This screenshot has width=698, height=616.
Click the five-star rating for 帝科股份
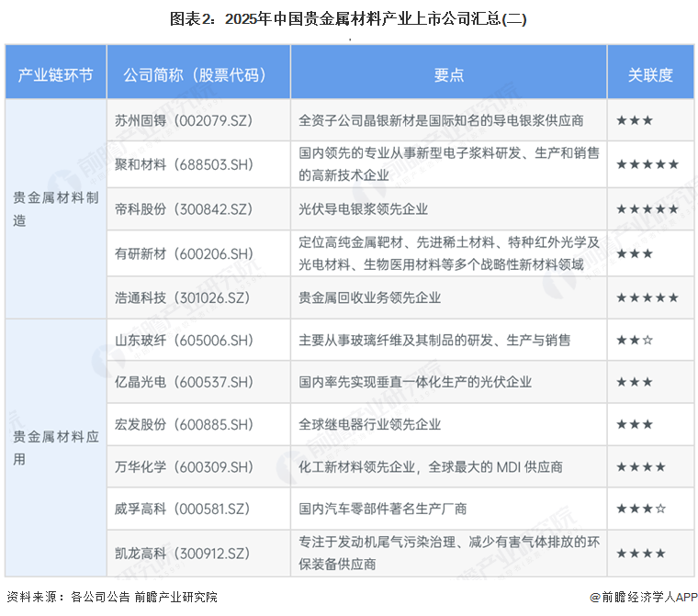coord(647,209)
